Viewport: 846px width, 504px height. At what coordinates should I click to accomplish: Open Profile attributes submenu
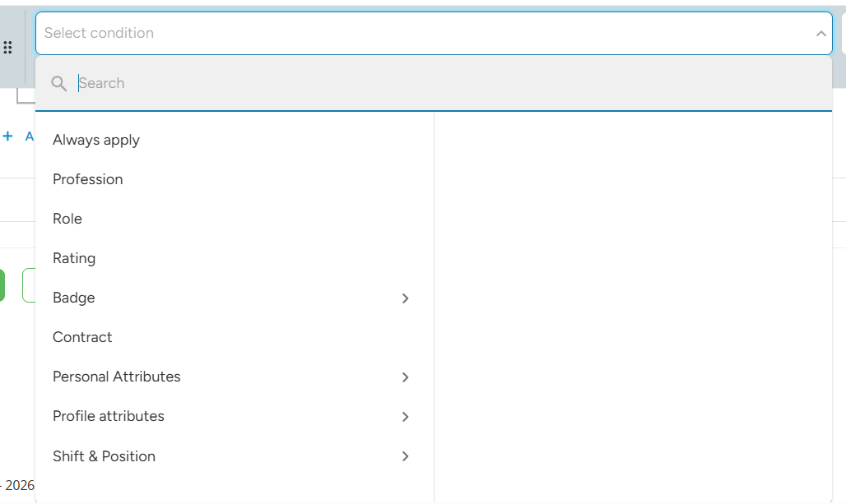click(235, 416)
